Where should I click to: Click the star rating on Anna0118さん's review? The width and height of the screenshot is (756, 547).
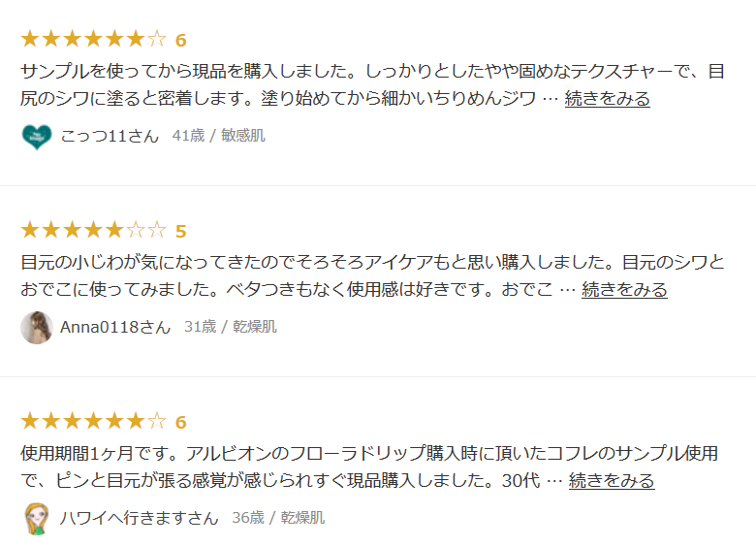tap(93, 231)
